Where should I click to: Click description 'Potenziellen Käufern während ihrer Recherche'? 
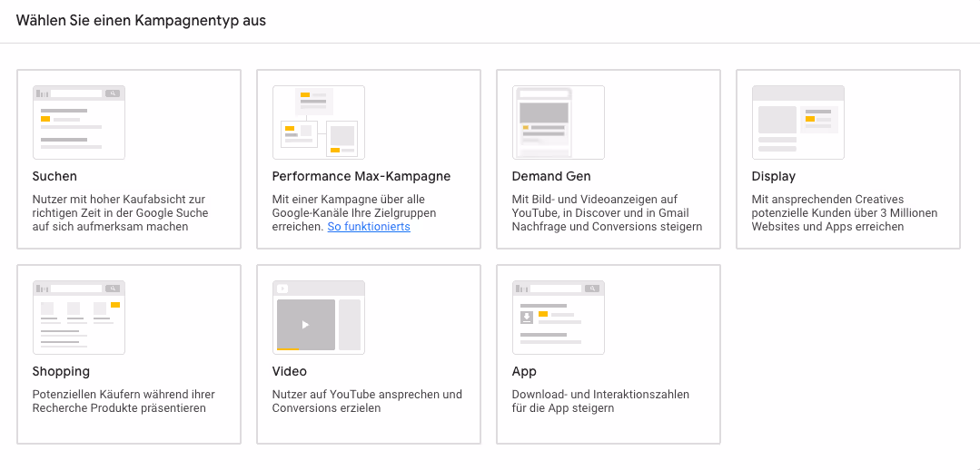click(124, 401)
